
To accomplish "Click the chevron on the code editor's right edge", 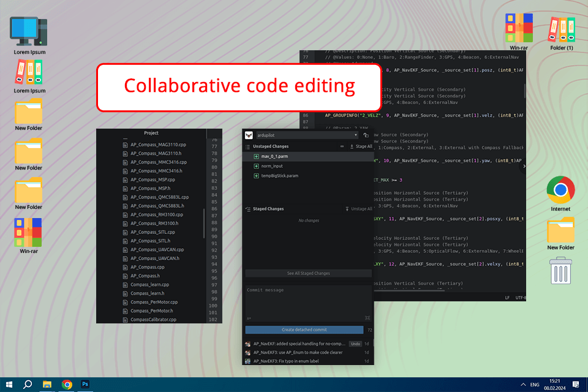I will click(524, 166).
